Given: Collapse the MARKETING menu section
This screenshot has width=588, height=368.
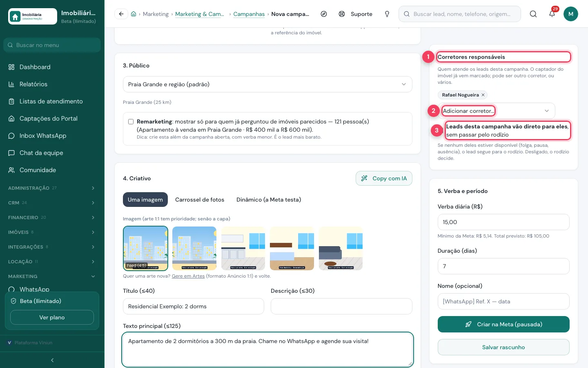Looking at the screenshot, I should 52,276.
